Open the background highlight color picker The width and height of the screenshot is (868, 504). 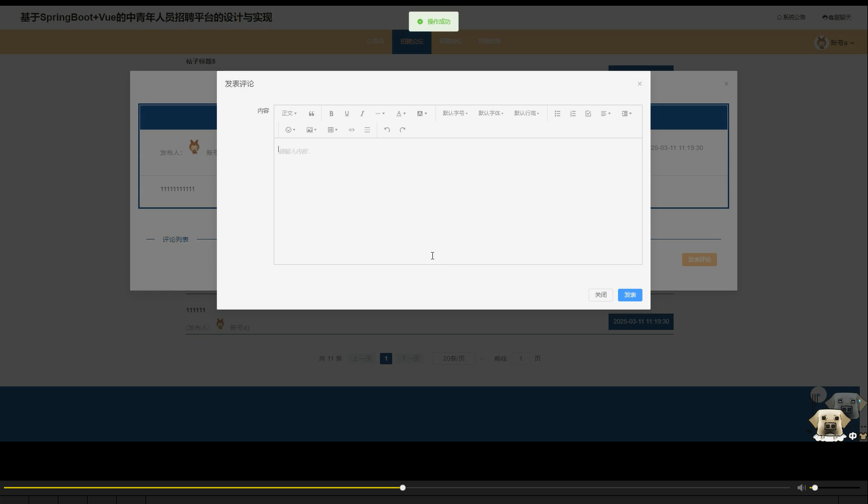[x=422, y=113]
